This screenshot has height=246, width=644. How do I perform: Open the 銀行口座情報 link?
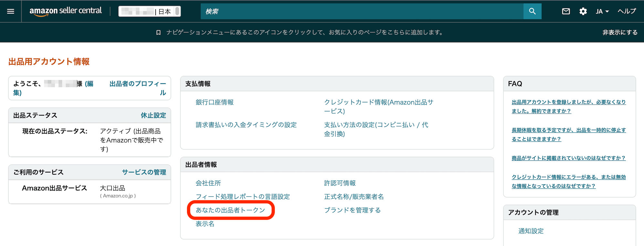[214, 102]
